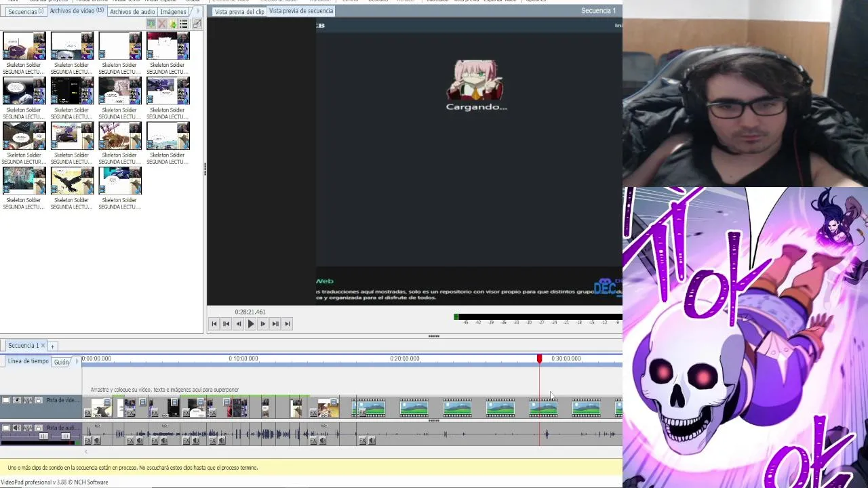This screenshot has width=868, height=488.
Task: Adjust the audio track pan slider
Action: [x=66, y=436]
